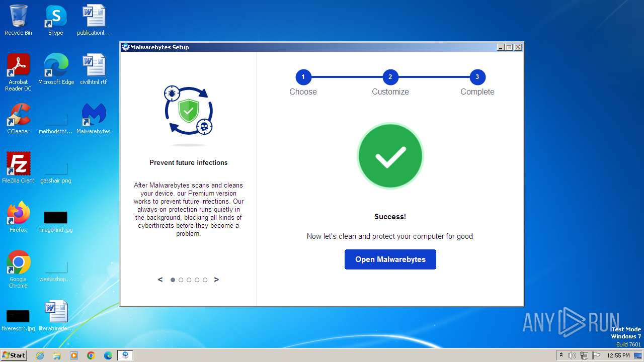644x362 pixels.
Task: Select the fifth carousel dot
Action: [205, 280]
